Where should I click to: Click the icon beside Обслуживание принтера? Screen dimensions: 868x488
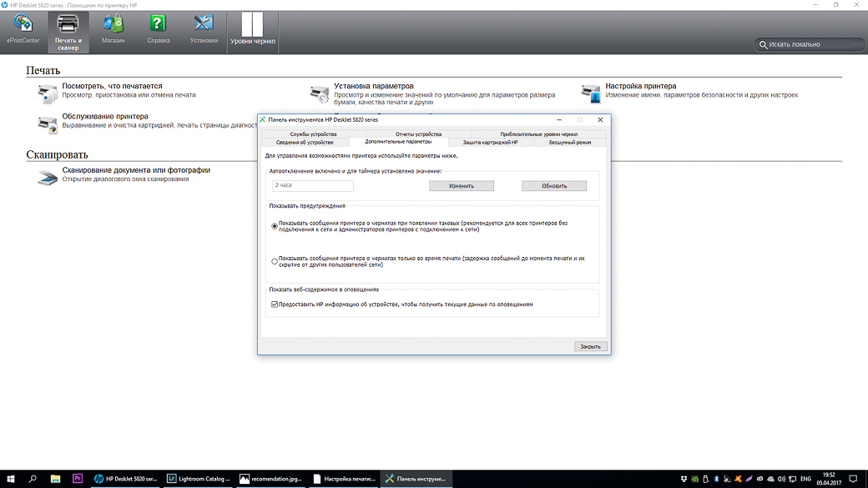click(x=48, y=124)
